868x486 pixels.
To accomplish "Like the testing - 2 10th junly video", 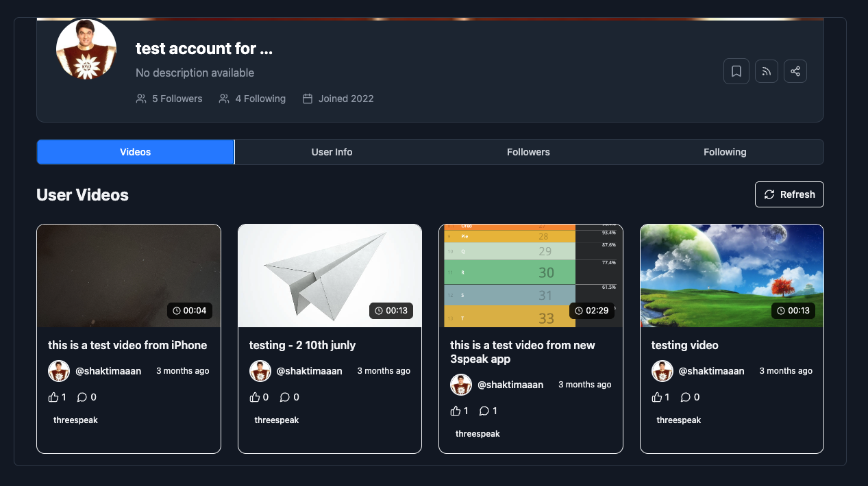I will [x=255, y=396].
